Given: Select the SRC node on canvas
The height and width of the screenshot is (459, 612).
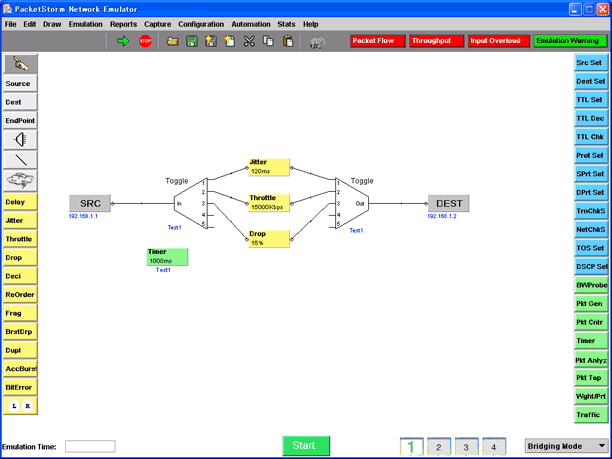Looking at the screenshot, I should click(x=90, y=203).
